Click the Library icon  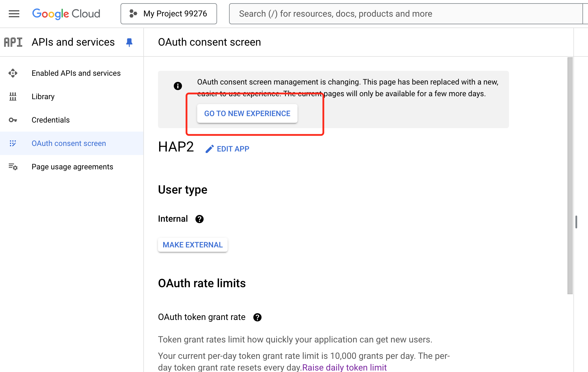[x=13, y=97]
